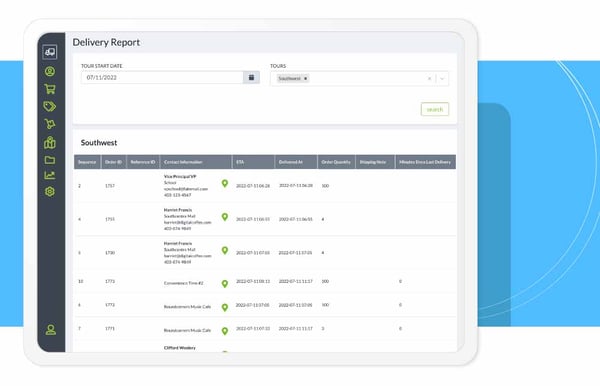Open the price tag icon in sidebar
Image resolution: width=600 pixels, height=386 pixels.
click(50, 106)
